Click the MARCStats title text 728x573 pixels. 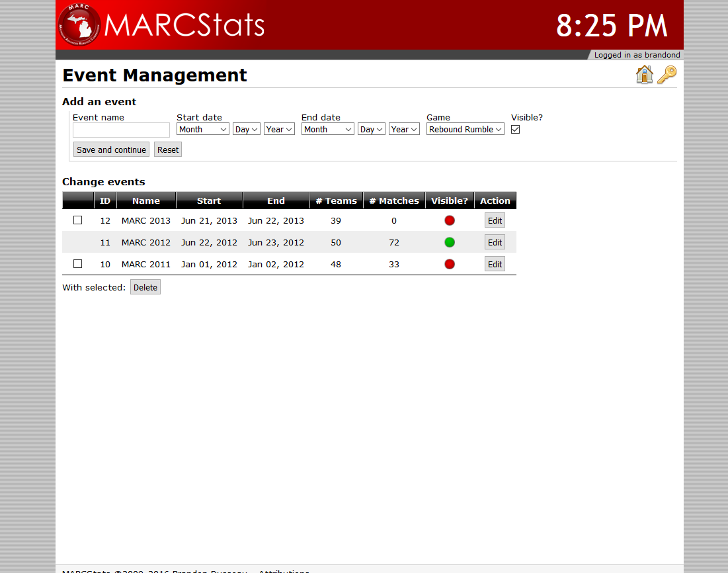[x=184, y=25]
